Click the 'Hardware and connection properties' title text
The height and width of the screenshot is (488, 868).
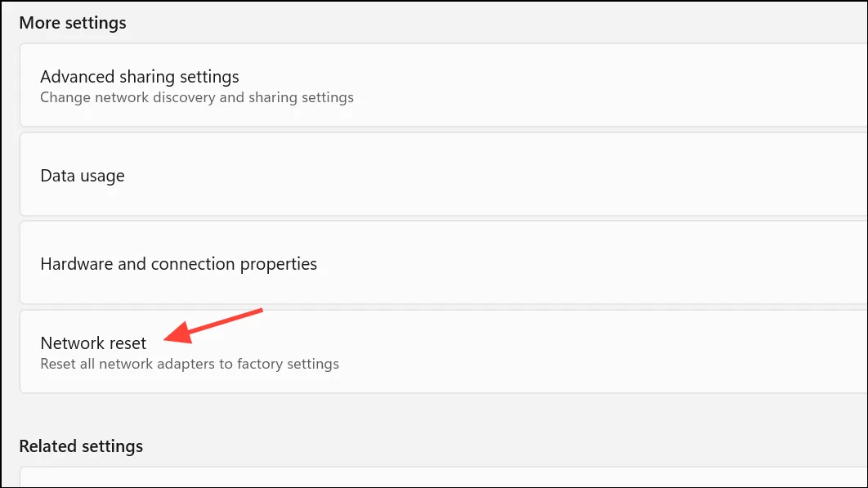tap(179, 264)
